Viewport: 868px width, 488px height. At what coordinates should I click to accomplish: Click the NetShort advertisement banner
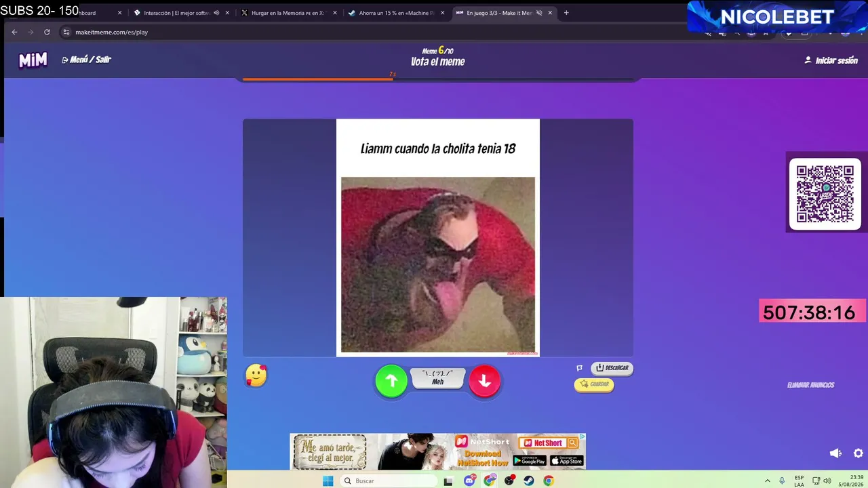(438, 451)
